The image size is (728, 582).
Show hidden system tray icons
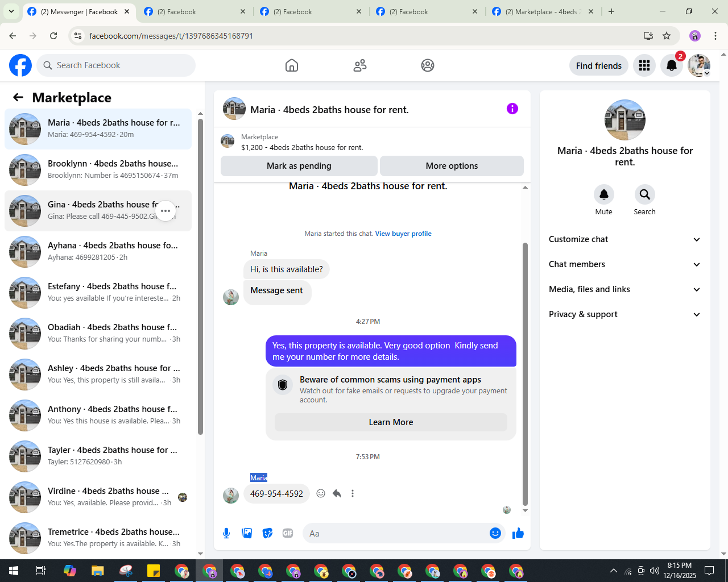point(613,571)
